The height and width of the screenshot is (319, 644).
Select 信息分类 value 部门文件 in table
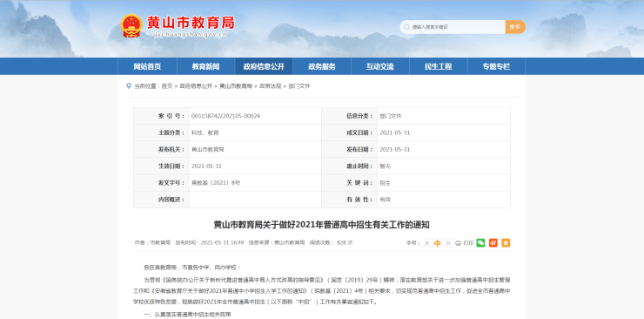[x=391, y=116]
